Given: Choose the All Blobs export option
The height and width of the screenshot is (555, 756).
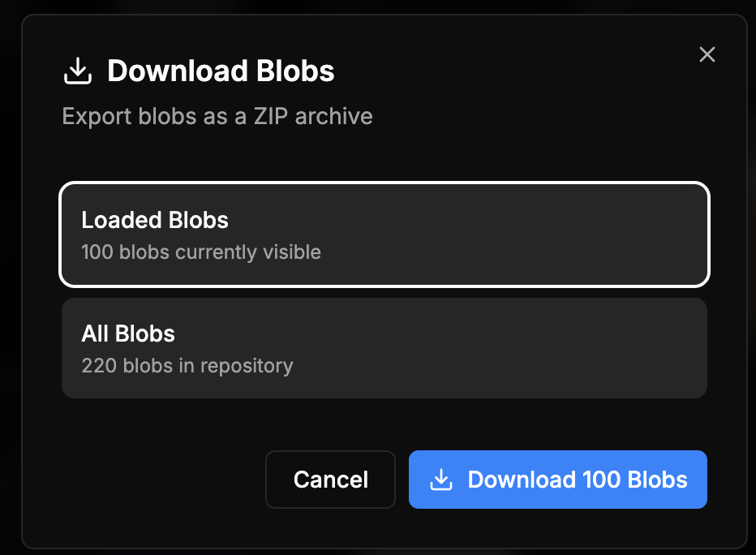Looking at the screenshot, I should (x=384, y=348).
